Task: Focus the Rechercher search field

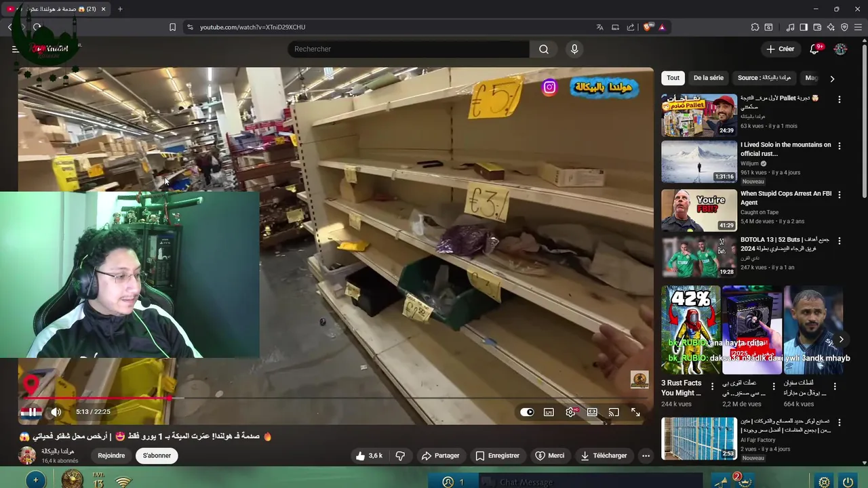Action: (x=408, y=49)
